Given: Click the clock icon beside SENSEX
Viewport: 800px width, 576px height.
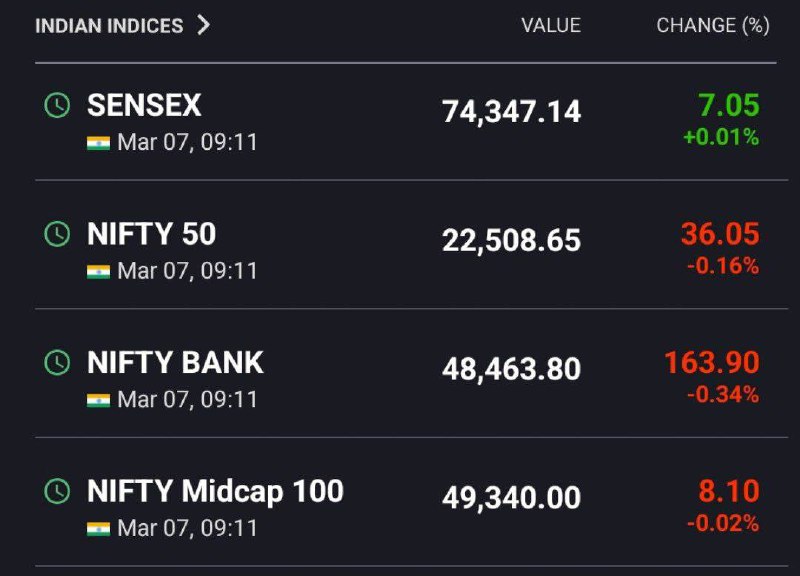Looking at the screenshot, I should [57, 106].
